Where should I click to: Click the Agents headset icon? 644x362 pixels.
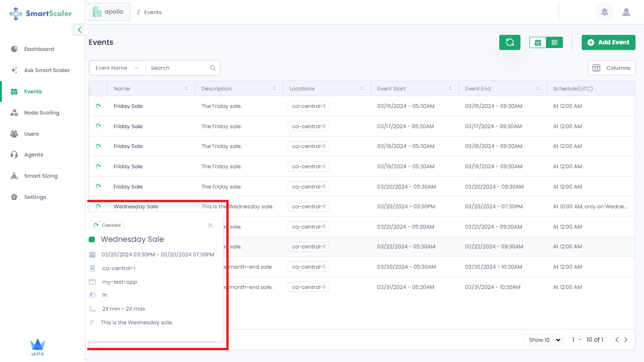(14, 155)
